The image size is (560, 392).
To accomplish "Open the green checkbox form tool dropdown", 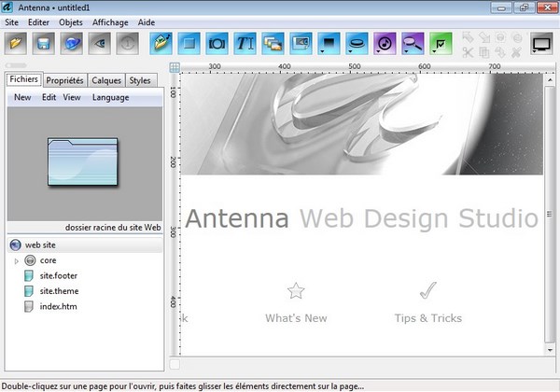I will point(441,44).
